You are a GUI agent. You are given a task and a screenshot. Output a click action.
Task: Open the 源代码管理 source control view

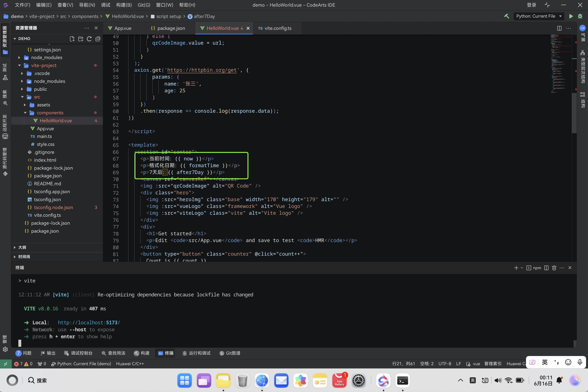click(x=5, y=162)
